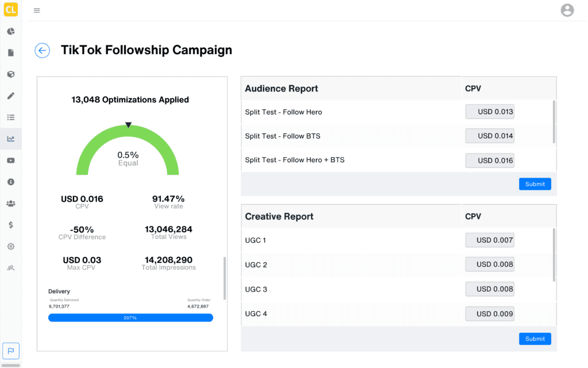Select the pencil edit icon

pyautogui.click(x=11, y=96)
